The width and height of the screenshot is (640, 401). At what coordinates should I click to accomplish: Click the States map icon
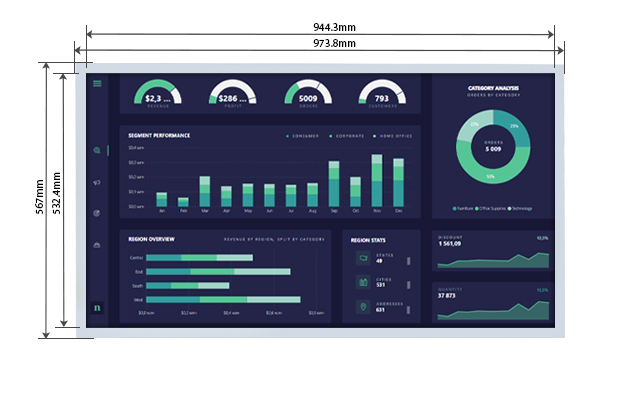(363, 258)
